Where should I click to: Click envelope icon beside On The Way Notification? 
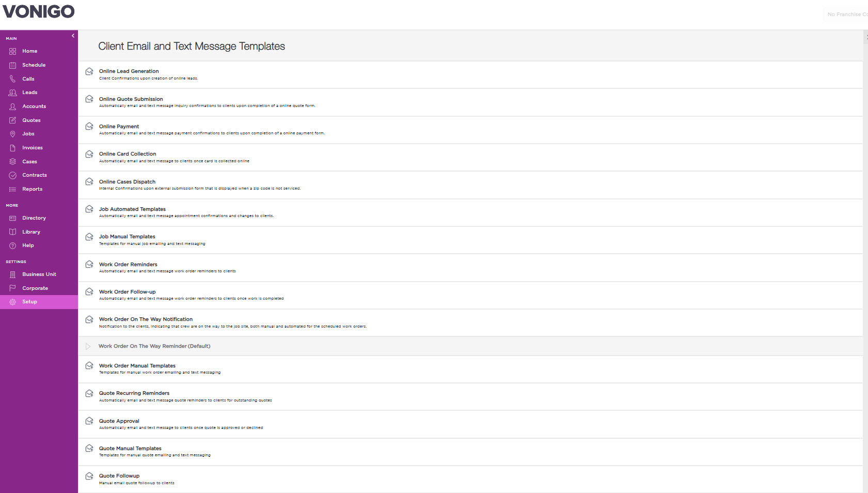pos(89,319)
